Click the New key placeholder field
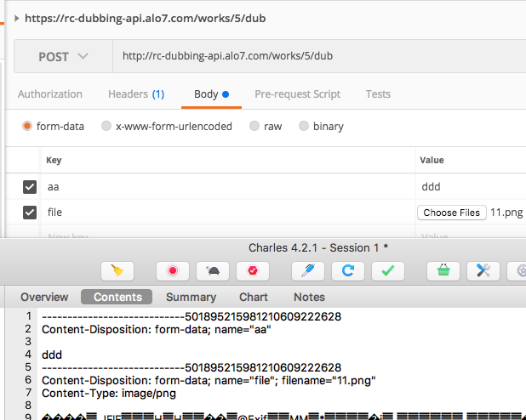 click(x=228, y=234)
